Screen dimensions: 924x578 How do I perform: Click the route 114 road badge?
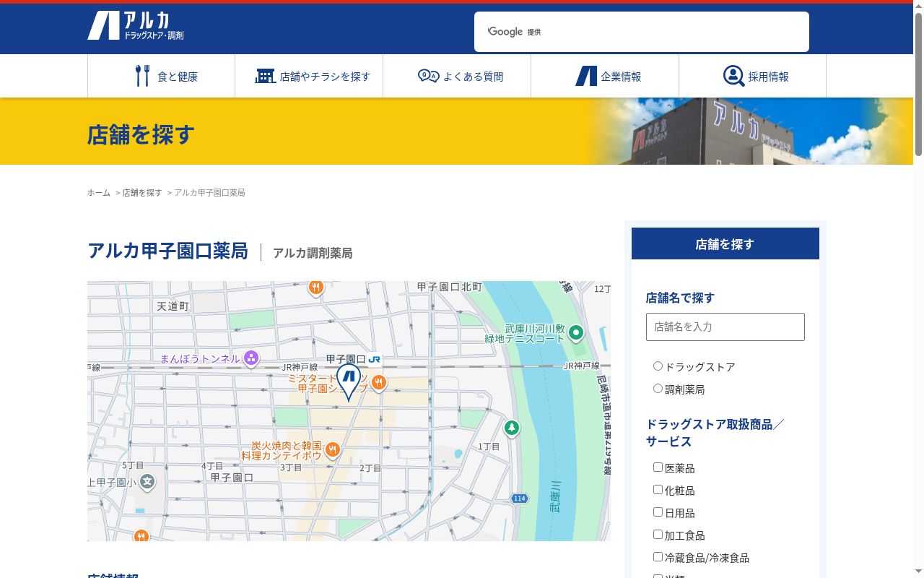tap(520, 499)
